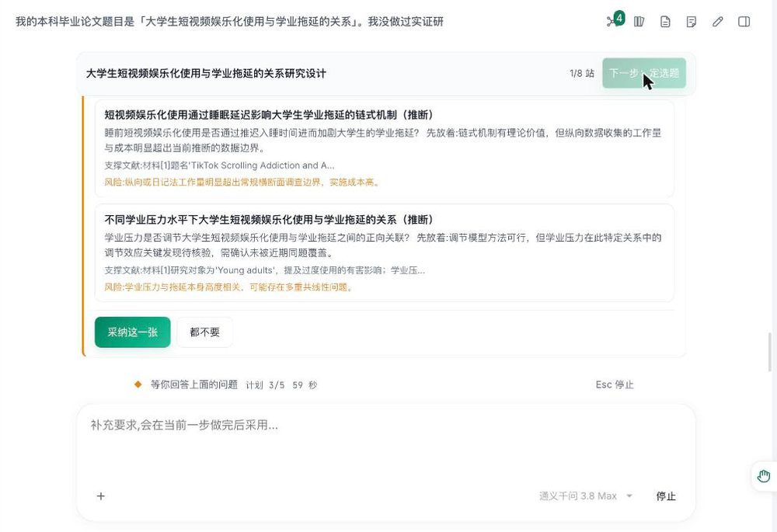Toggle the right sidebar panel icon

pos(744,22)
